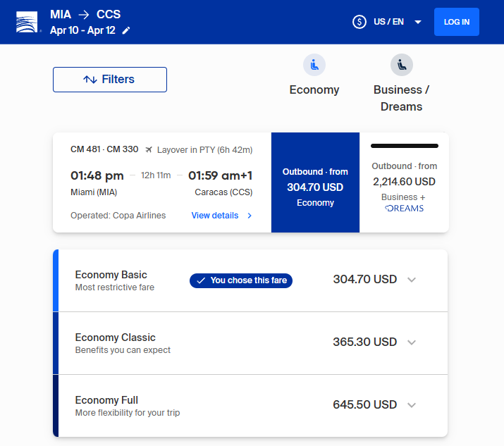Click Most restrictive fare subtitle
This screenshot has height=446, width=504.
[115, 287]
